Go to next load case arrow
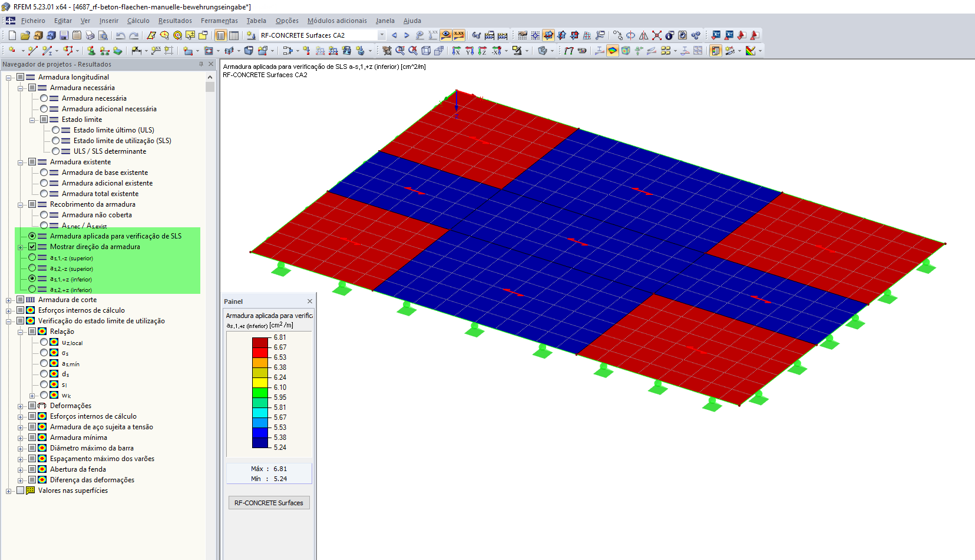 point(406,35)
